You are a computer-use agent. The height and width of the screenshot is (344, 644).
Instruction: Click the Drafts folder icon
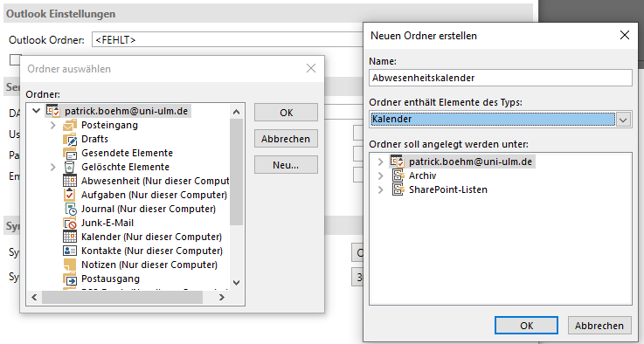coord(70,139)
